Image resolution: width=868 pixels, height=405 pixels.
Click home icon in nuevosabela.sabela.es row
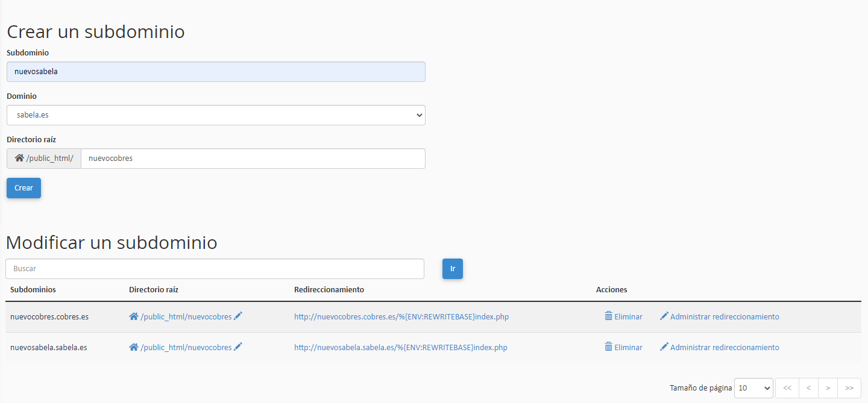tap(134, 347)
